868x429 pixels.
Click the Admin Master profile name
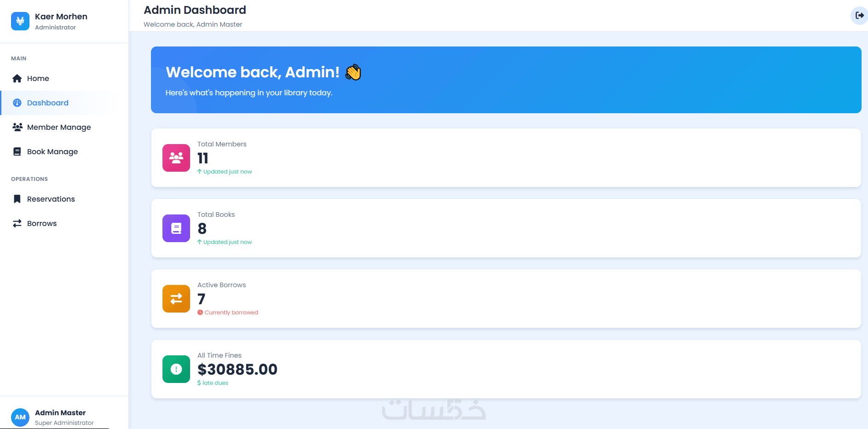coord(60,412)
